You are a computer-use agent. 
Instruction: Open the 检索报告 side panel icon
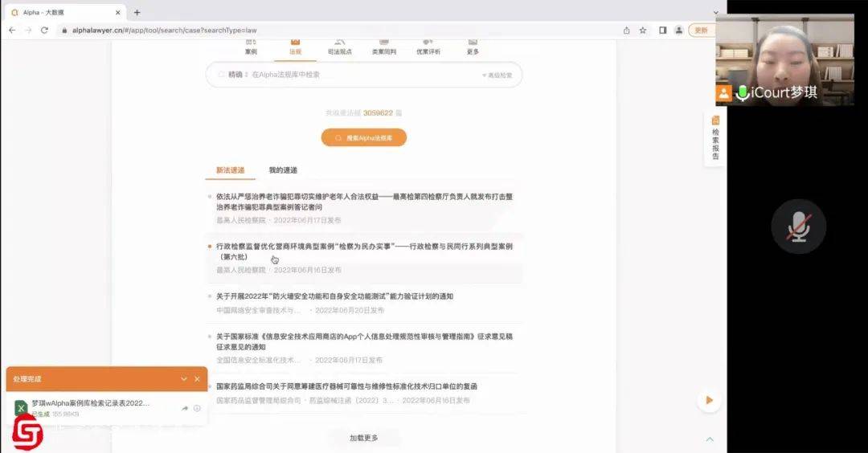point(715,138)
